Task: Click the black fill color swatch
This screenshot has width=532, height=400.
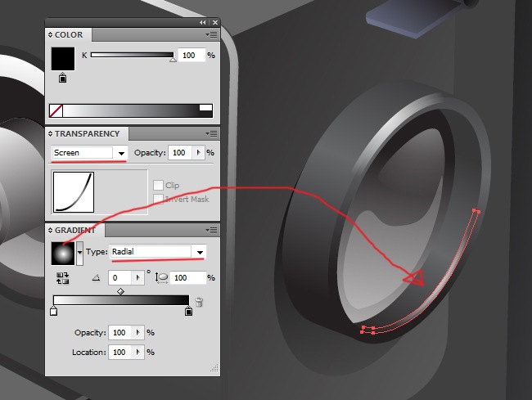Action: point(63,59)
